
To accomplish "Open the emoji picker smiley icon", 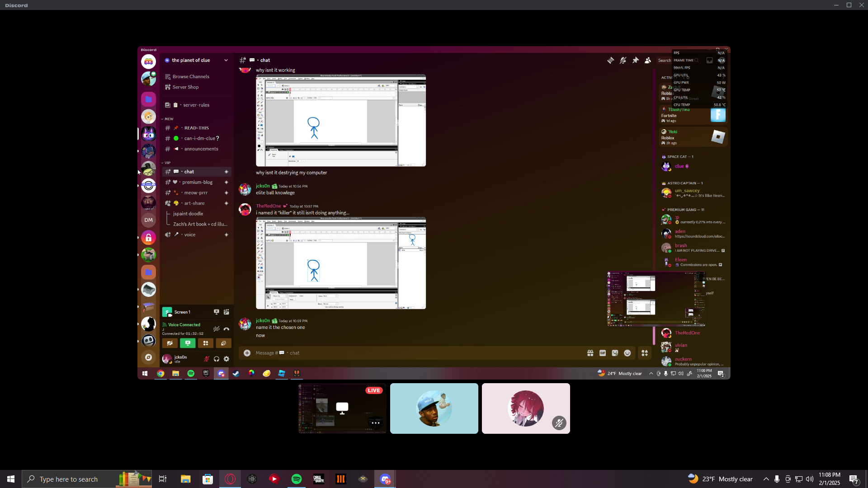I will (627, 353).
